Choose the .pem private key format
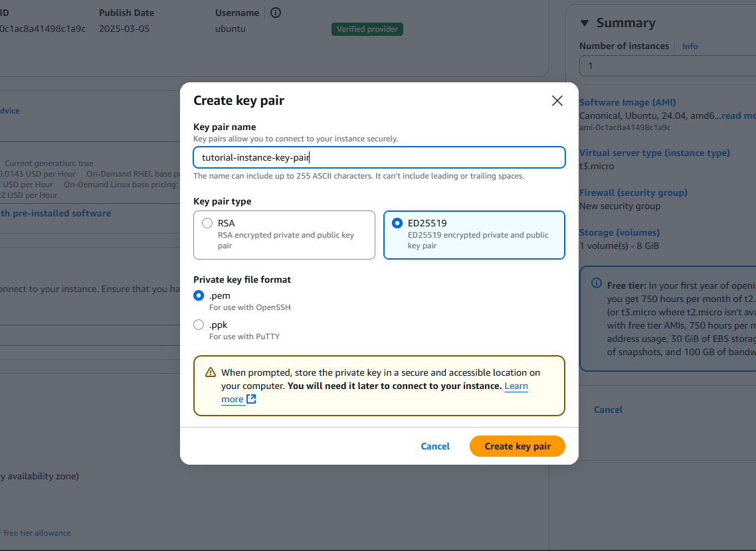Image resolution: width=756 pixels, height=551 pixels. 199,296
